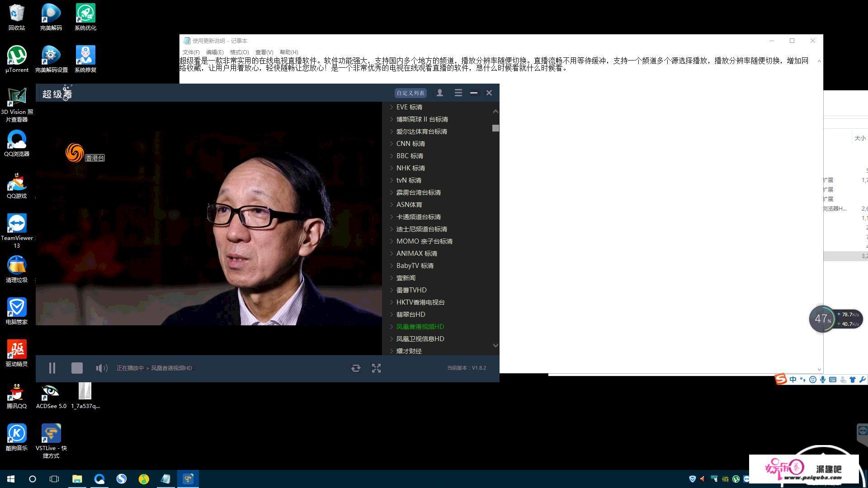Open VSTLive 快捷方式 desktop icon

pyautogui.click(x=51, y=441)
